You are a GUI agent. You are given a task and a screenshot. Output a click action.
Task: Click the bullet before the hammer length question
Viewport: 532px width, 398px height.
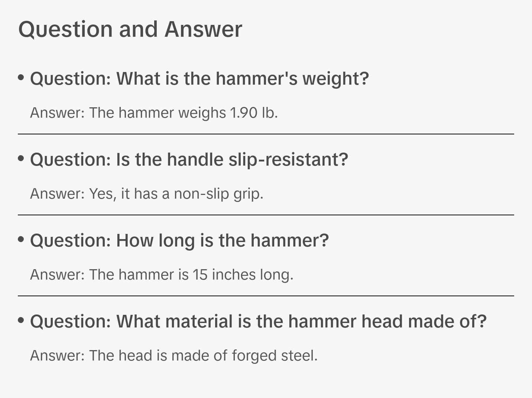coord(21,239)
